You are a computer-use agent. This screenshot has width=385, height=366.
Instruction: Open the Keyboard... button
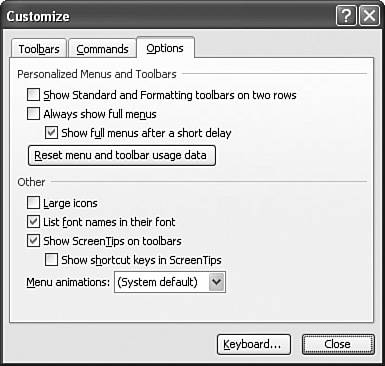point(254,344)
